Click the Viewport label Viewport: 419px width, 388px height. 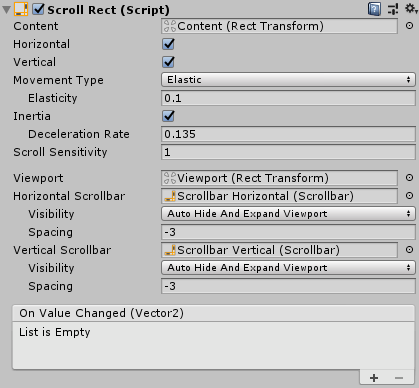coord(38,178)
